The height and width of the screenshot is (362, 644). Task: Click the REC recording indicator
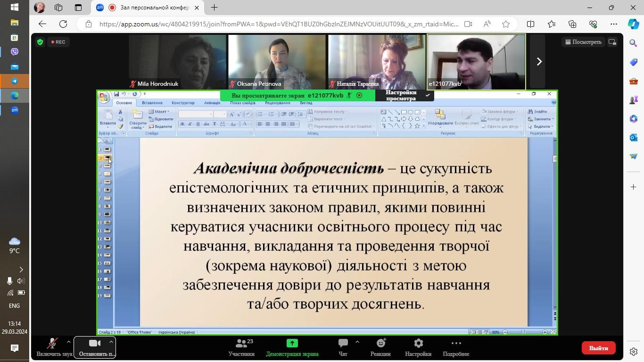tap(58, 42)
